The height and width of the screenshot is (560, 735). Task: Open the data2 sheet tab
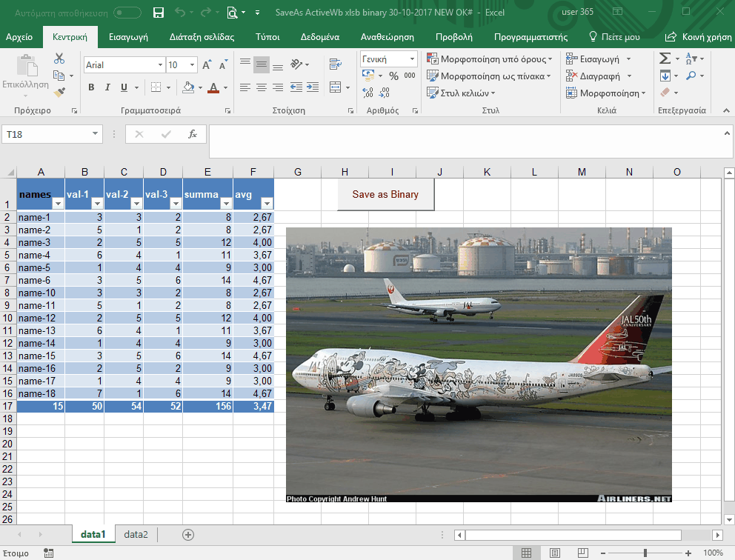pos(136,534)
